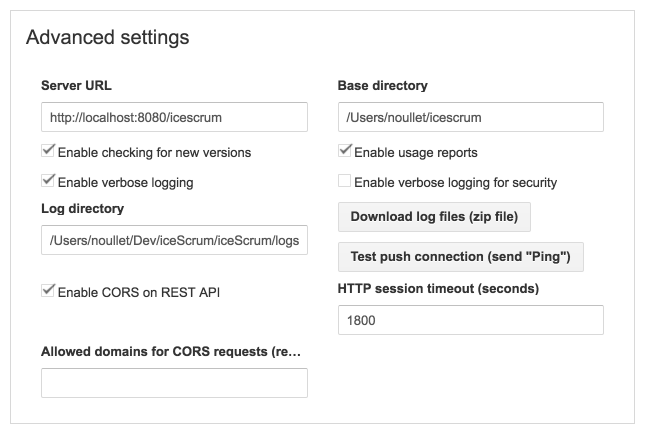This screenshot has width=650, height=433.
Task: Click the Server URL label
Action: (x=76, y=86)
